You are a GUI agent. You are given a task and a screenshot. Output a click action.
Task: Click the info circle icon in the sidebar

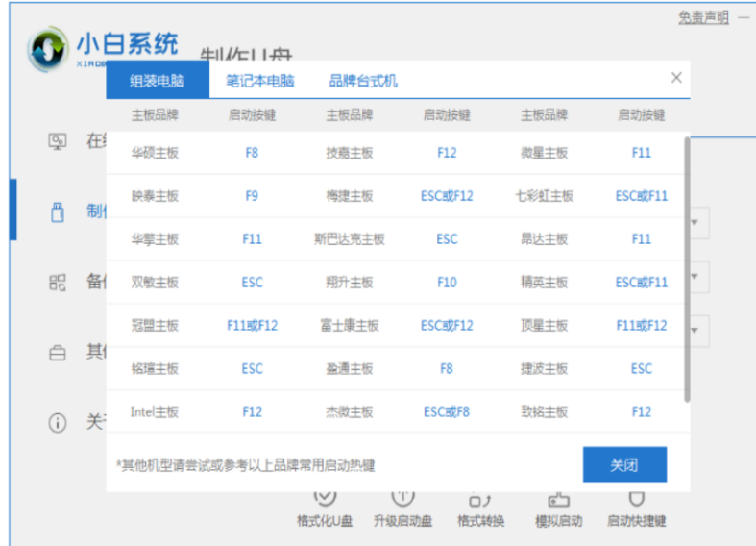tap(58, 422)
